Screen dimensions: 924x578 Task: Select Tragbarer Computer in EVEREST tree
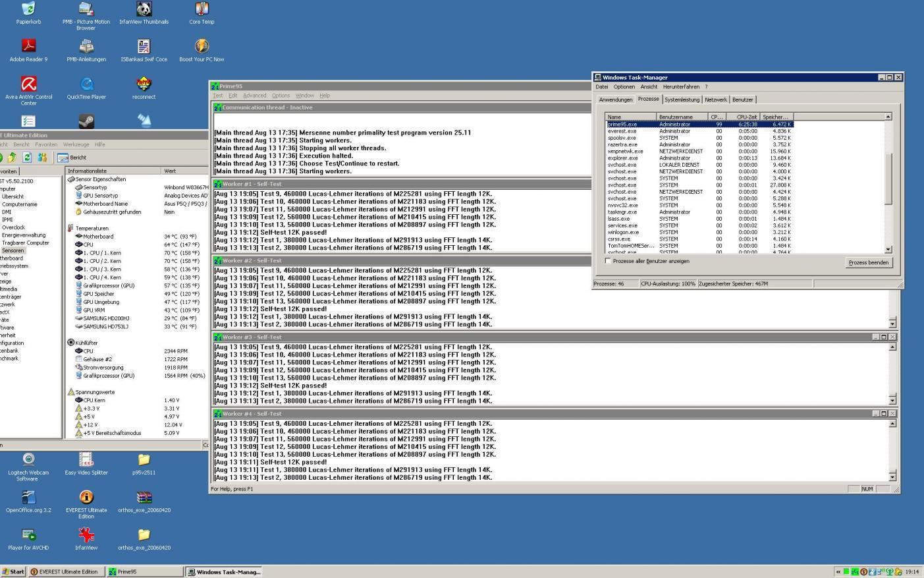tap(26, 243)
